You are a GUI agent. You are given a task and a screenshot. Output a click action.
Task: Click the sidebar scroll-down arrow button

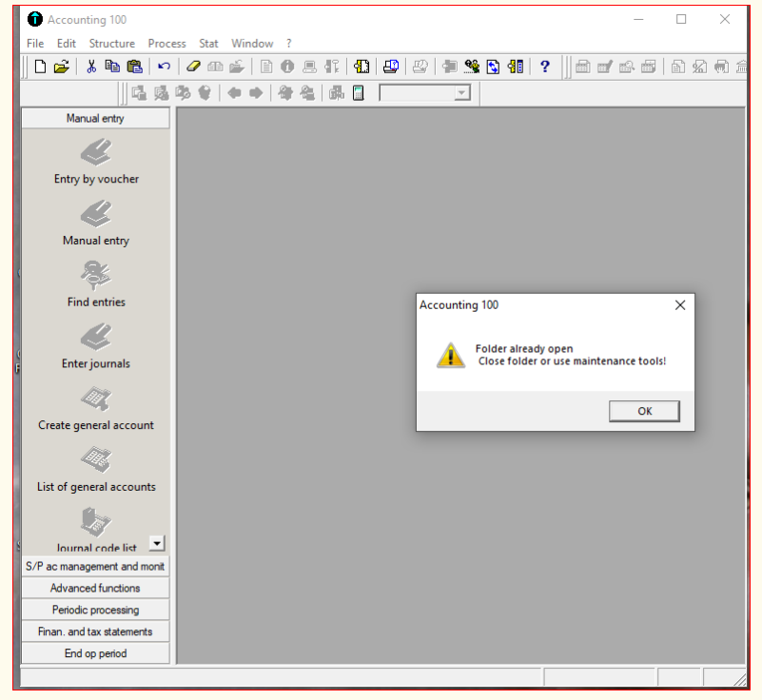[x=157, y=543]
